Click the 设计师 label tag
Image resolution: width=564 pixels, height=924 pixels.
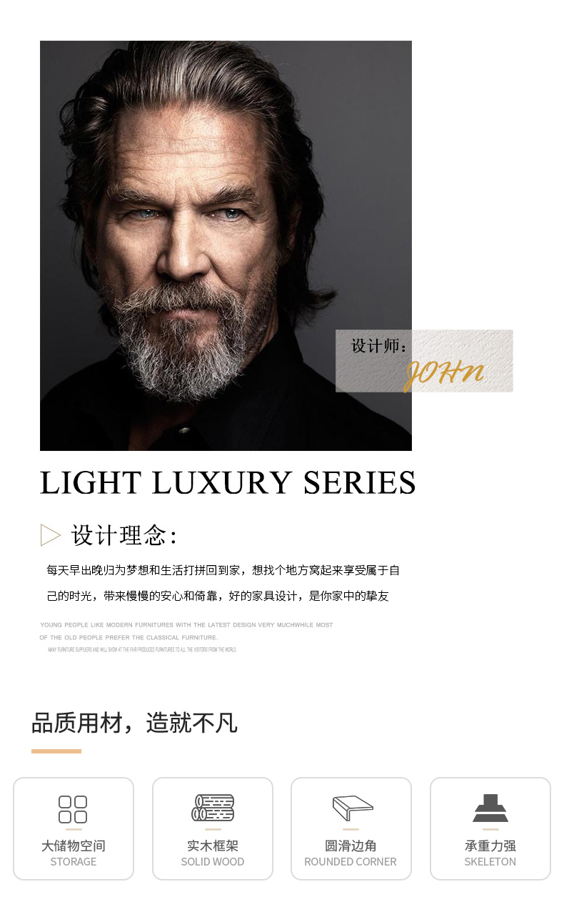(x=379, y=346)
